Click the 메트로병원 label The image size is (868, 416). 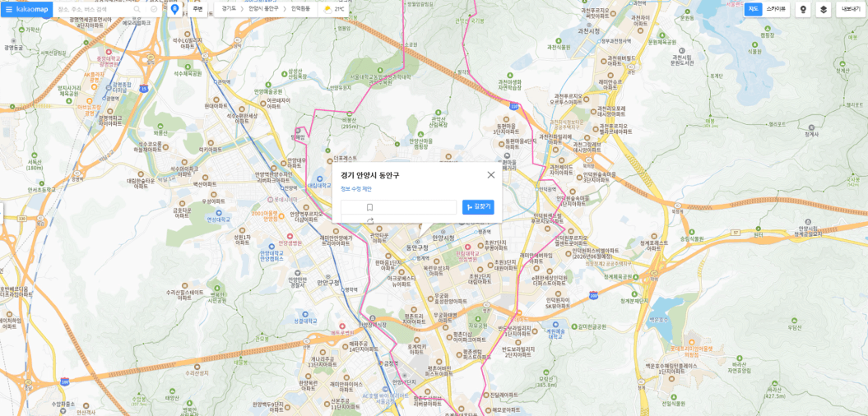(x=342, y=333)
